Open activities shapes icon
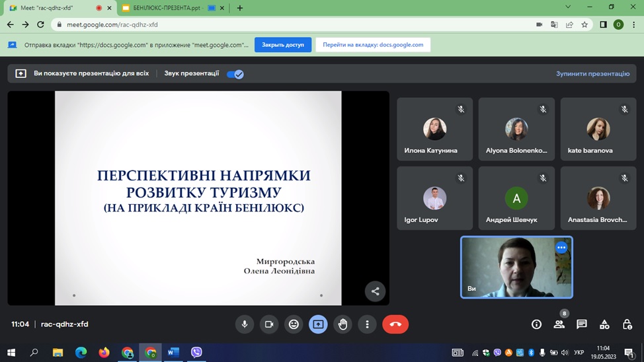This screenshot has height=362, width=644. click(604, 324)
